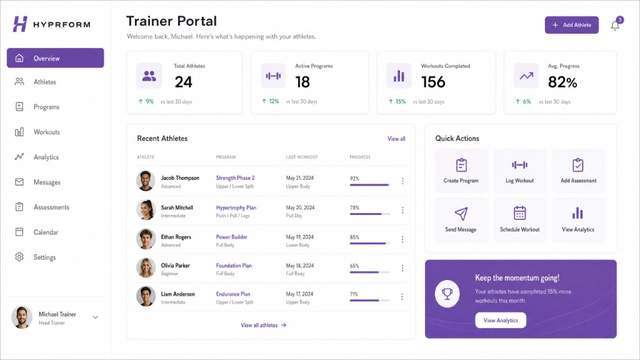Open the Strength Phase 2 program link
The height and width of the screenshot is (360, 640).
tap(235, 178)
